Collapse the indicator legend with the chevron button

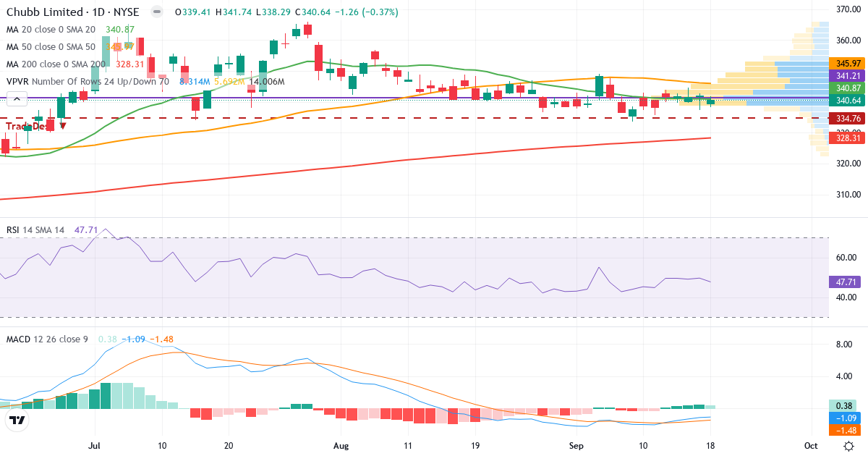(17, 99)
